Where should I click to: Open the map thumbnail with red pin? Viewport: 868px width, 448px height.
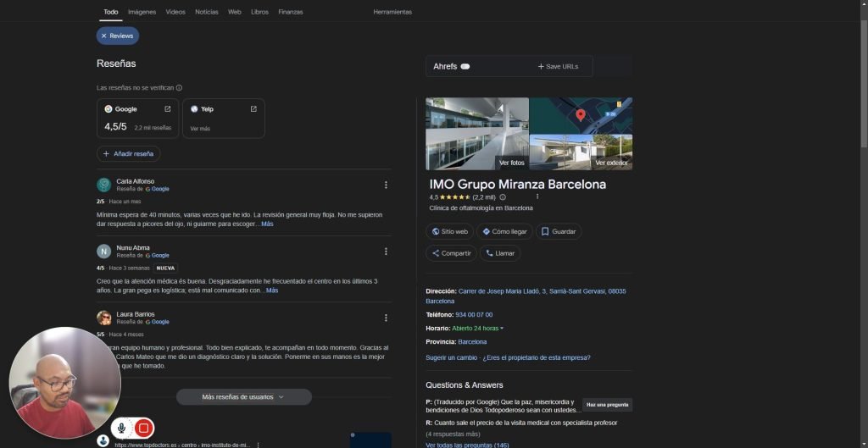tap(581, 115)
